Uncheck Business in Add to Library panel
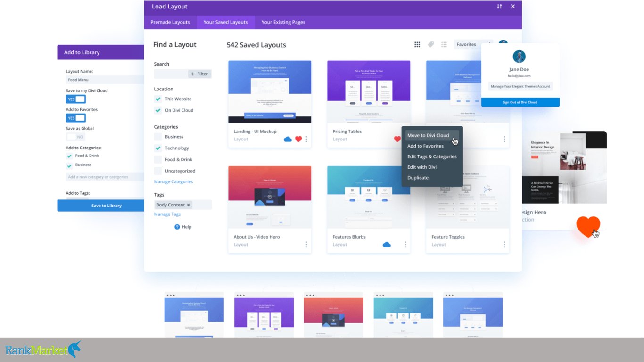This screenshot has width=644, height=362. point(69,165)
